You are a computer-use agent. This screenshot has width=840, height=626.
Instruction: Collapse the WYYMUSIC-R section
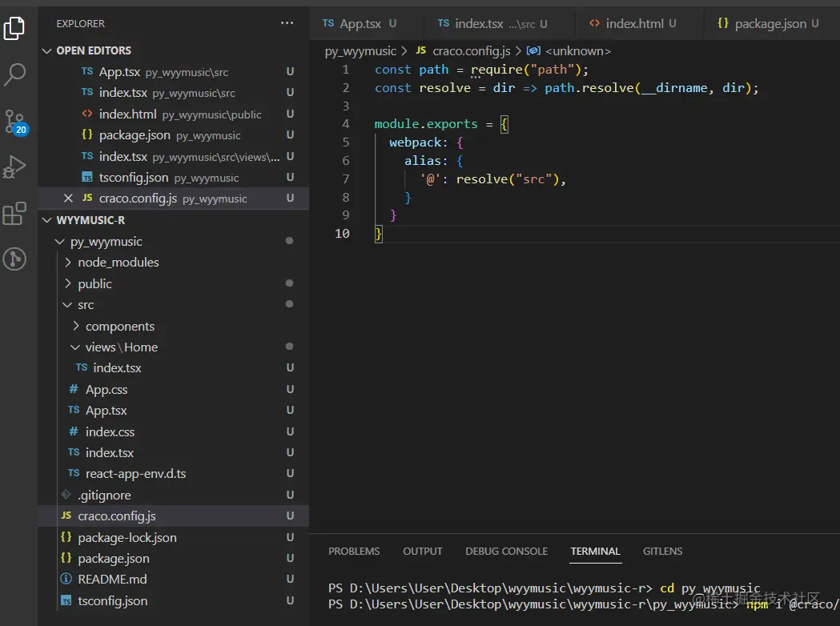[x=47, y=220]
